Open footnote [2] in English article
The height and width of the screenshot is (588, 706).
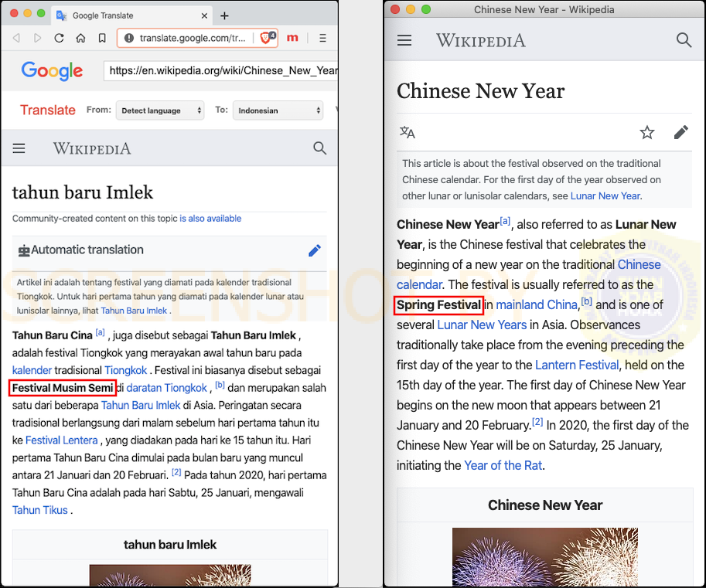(x=537, y=422)
